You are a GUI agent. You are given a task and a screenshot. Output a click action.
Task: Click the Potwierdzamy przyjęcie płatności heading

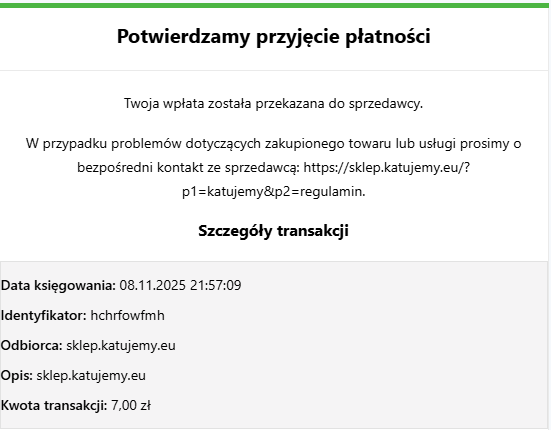273,37
